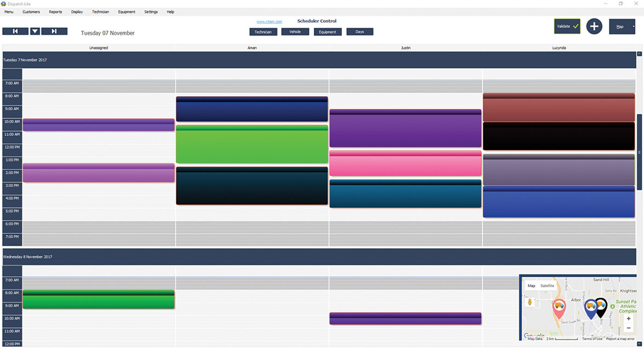Image resolution: width=644 pixels, height=350 pixels.
Task: Select the Street View pegman on map
Action: pyautogui.click(x=529, y=302)
